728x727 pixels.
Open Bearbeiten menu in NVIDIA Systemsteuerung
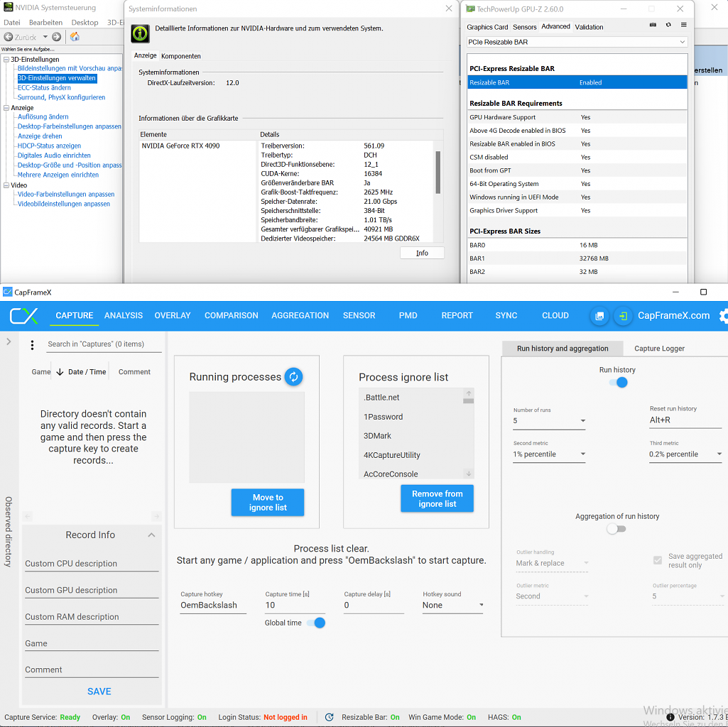(x=45, y=22)
